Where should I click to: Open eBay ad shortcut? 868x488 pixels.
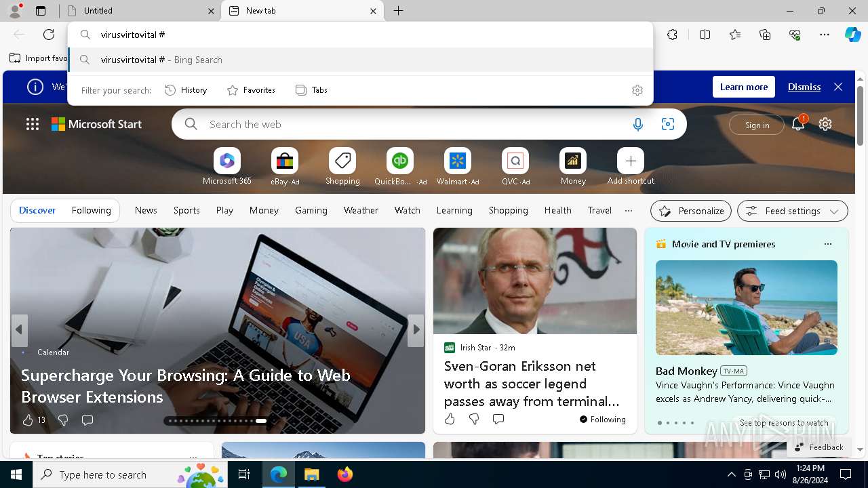[x=285, y=167]
